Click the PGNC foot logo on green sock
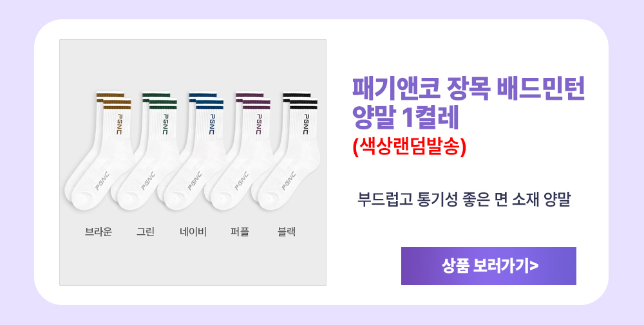This screenshot has height=325, width=644. point(148,181)
